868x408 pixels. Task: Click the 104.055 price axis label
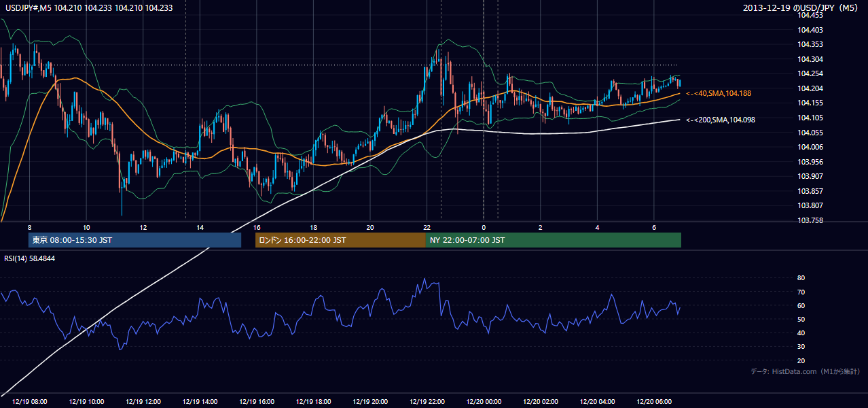pyautogui.click(x=811, y=133)
